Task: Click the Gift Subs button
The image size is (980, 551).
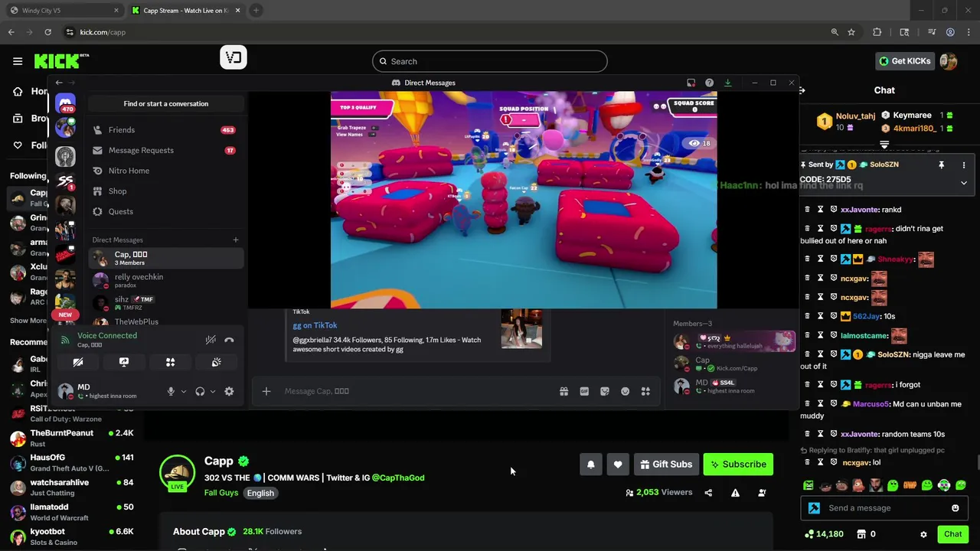Action: pyautogui.click(x=666, y=465)
